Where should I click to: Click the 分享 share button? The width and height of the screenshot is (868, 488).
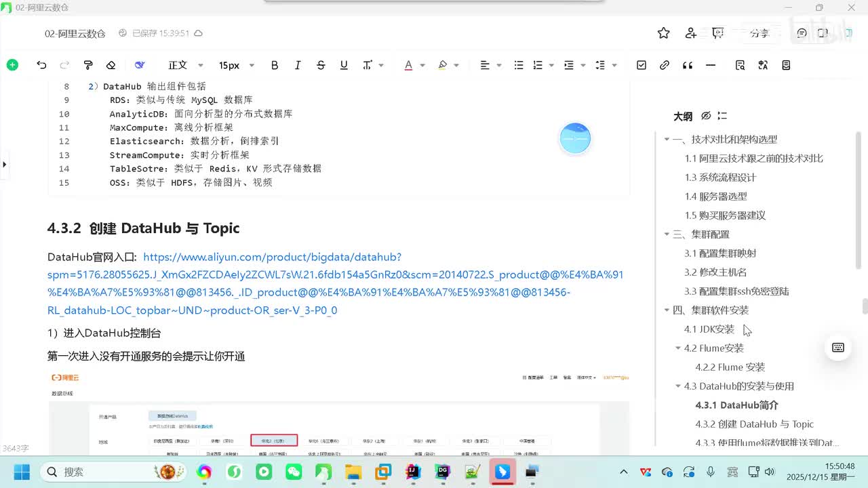click(759, 33)
